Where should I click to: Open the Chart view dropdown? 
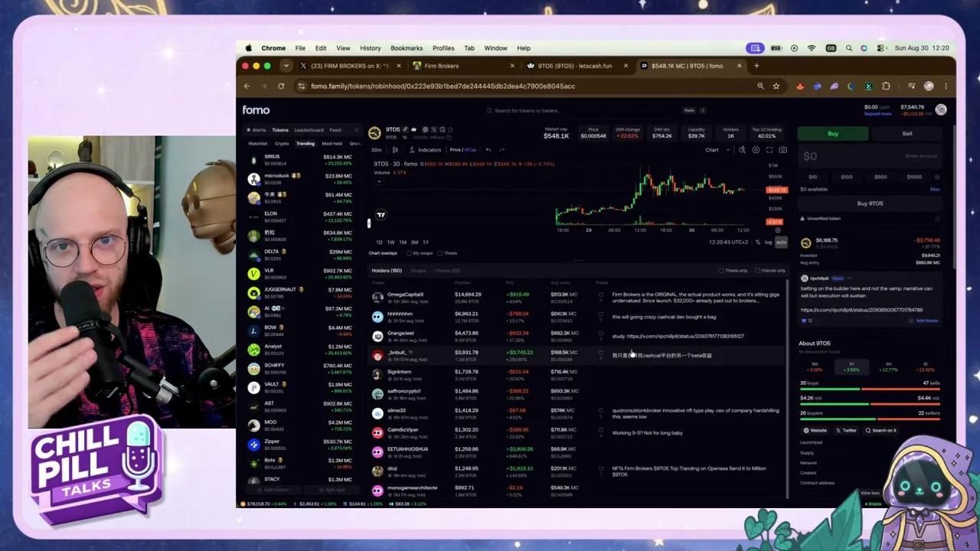point(716,150)
